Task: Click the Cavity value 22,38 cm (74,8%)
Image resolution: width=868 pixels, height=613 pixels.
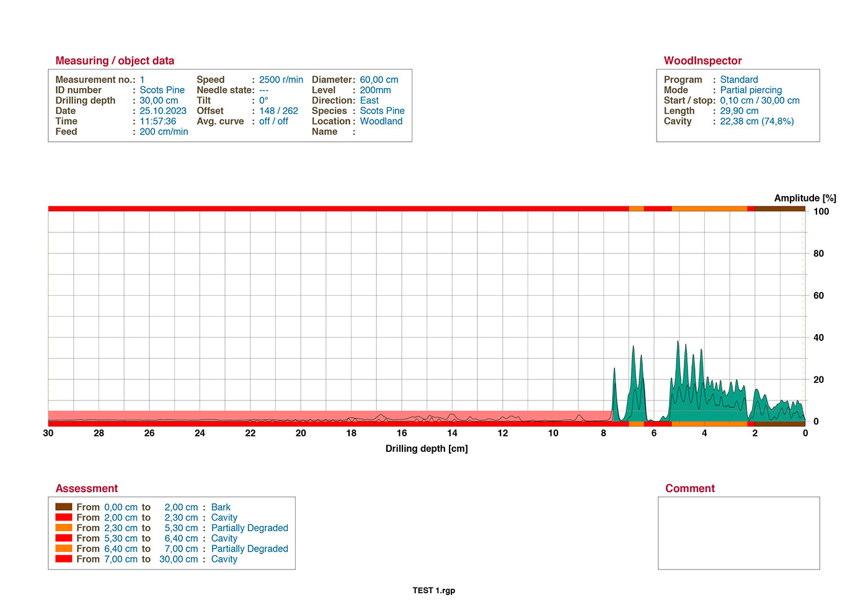Action: click(756, 121)
